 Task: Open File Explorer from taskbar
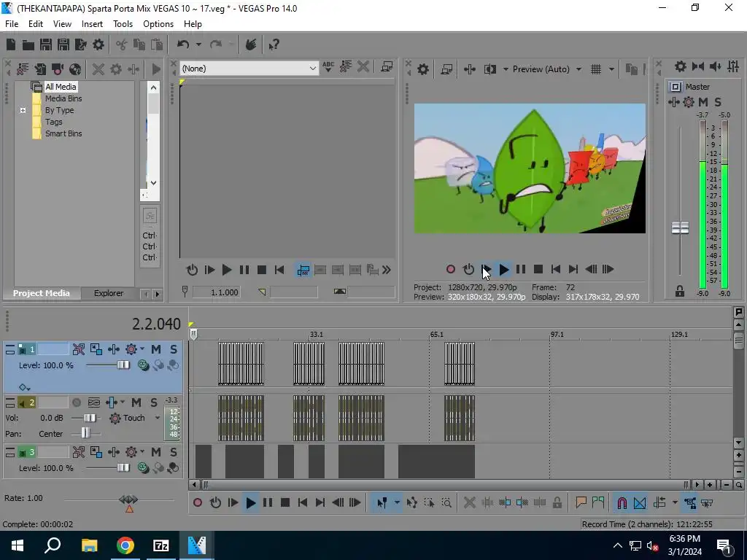coord(90,545)
